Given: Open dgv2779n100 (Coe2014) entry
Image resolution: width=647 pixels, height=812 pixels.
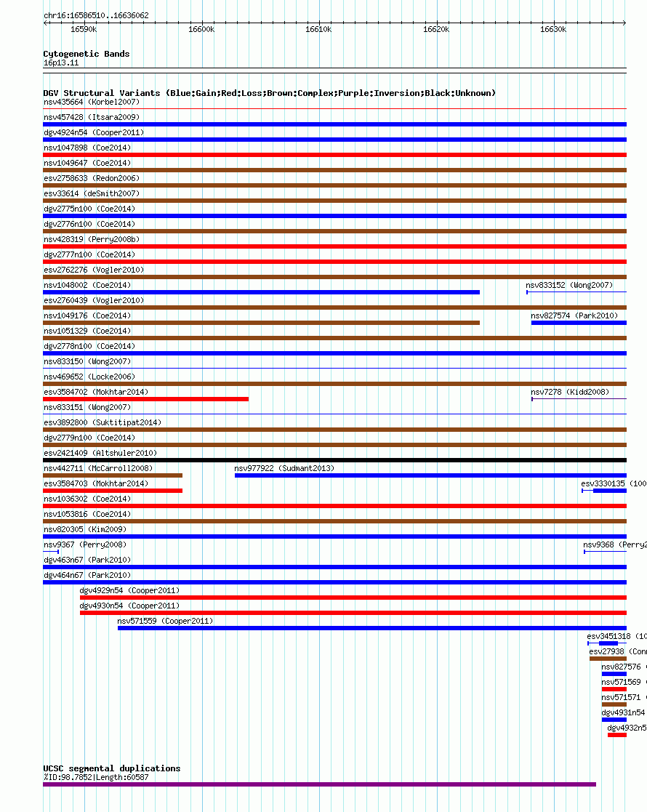Looking at the screenshot, I should pyautogui.click(x=89, y=438).
